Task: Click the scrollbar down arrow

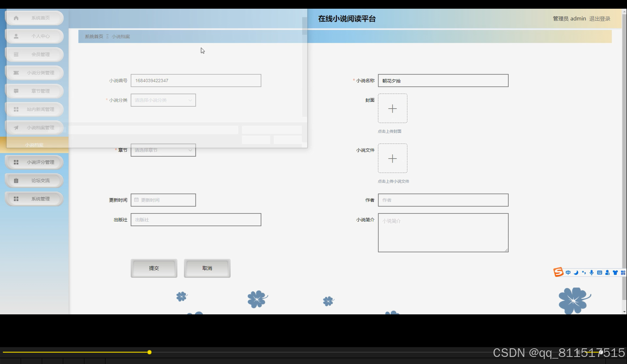Action: pos(624,311)
